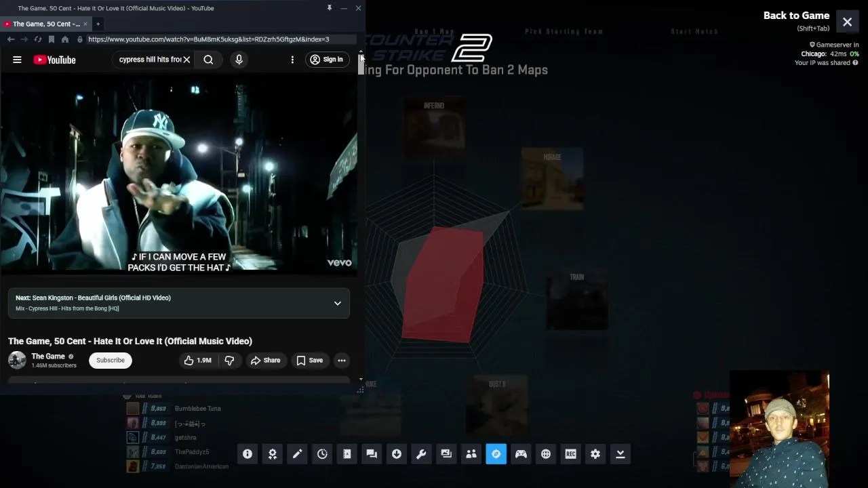Open the controller settings gamepad icon

521,454
